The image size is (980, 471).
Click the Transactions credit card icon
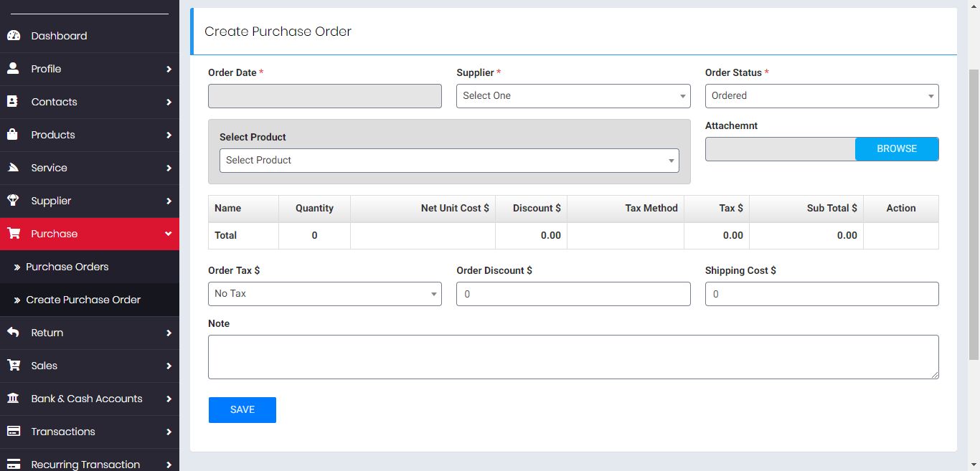(13, 432)
